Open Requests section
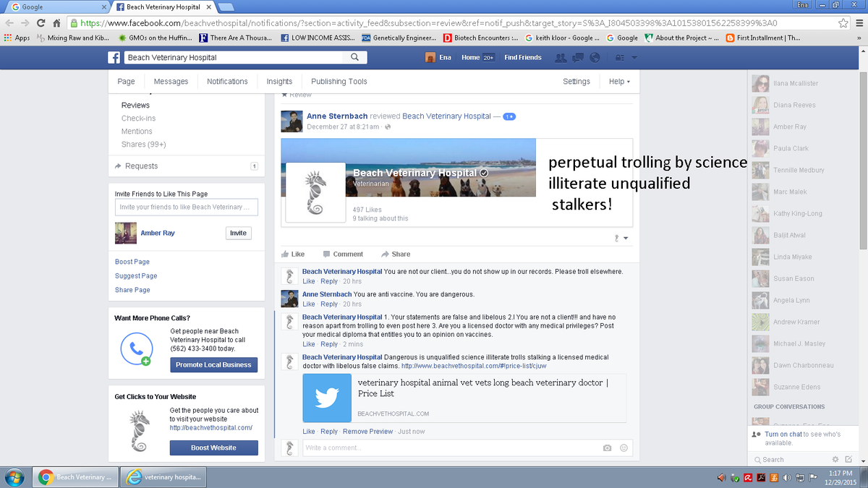This screenshot has width=868, height=488. pyautogui.click(x=186, y=166)
